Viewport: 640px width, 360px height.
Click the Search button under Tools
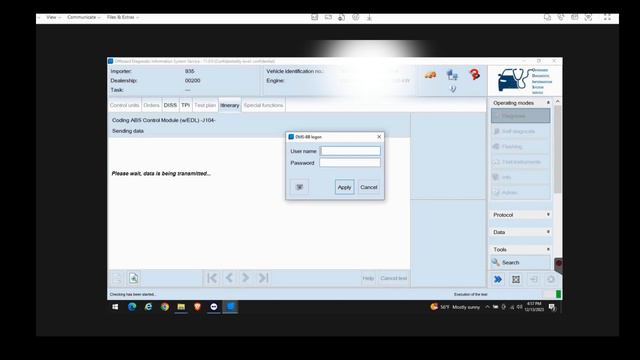coord(520,262)
